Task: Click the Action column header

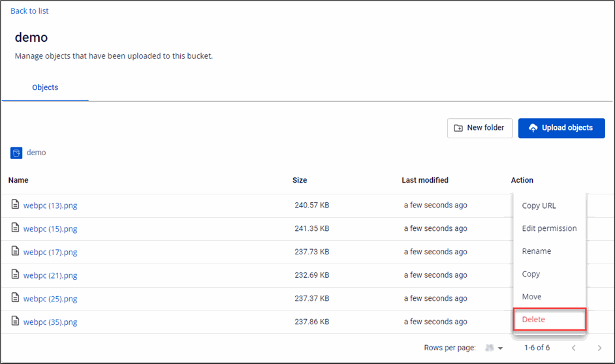Action: 522,180
